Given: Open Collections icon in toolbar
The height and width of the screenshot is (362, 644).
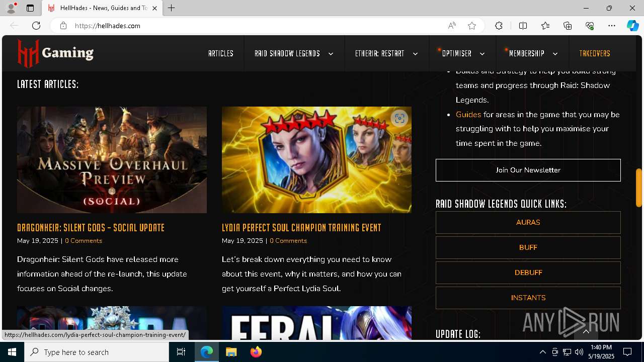Looking at the screenshot, I should 568,26.
